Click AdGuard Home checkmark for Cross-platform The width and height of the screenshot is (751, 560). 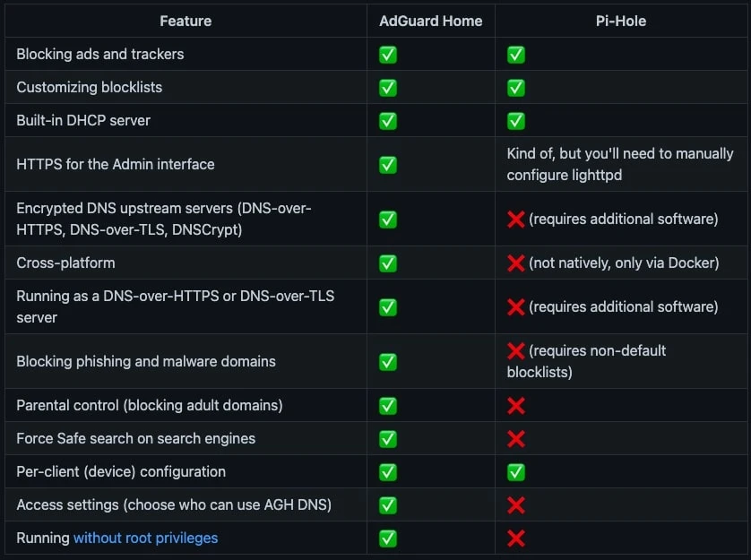point(388,263)
